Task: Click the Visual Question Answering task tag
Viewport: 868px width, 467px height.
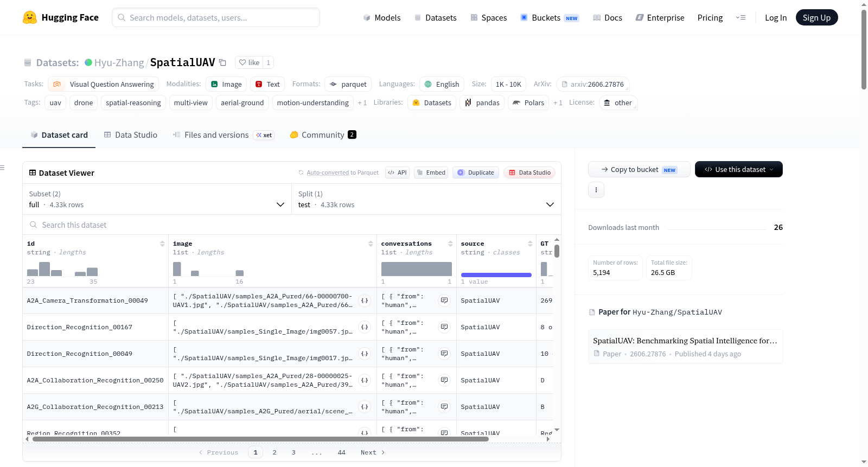Action: [x=104, y=84]
